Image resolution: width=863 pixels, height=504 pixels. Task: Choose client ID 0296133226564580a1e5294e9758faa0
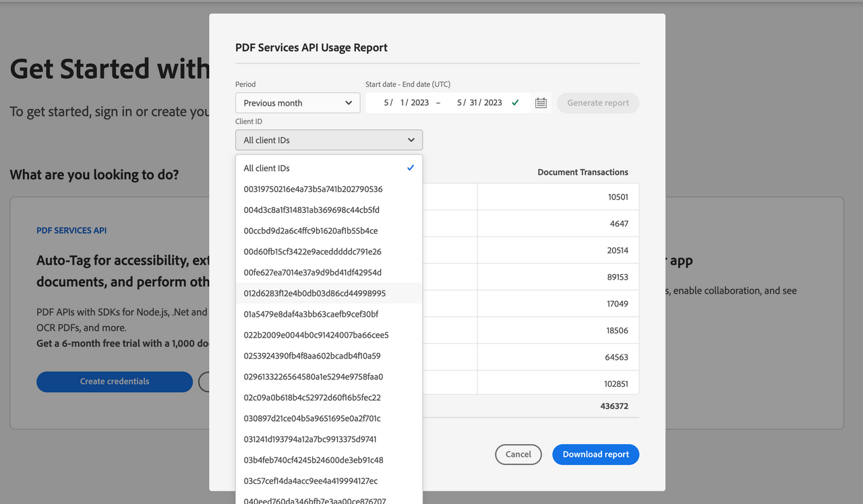329,377
